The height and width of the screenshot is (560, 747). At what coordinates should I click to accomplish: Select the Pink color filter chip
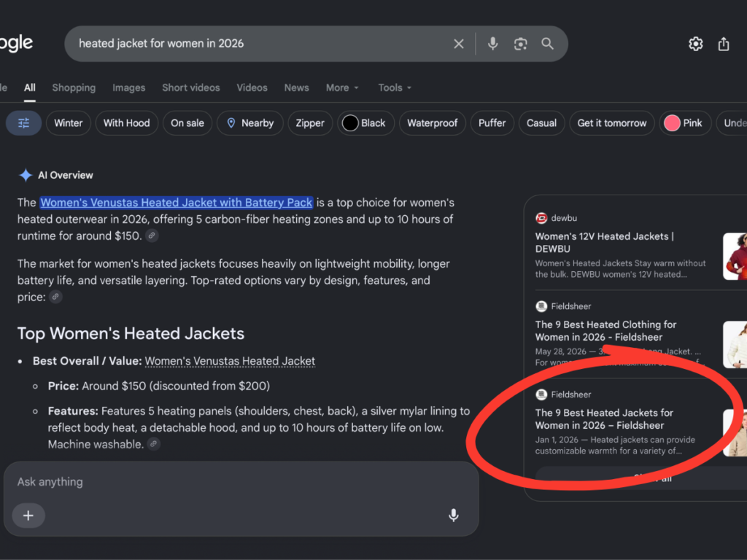[684, 122]
